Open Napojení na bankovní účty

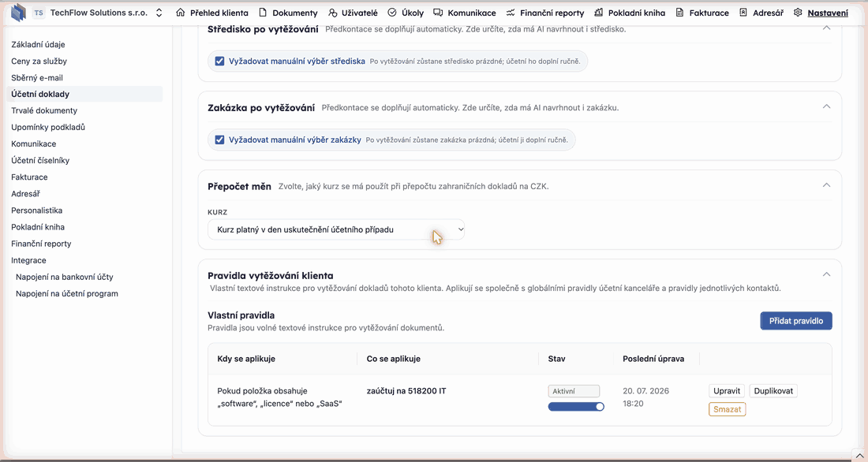(64, 277)
